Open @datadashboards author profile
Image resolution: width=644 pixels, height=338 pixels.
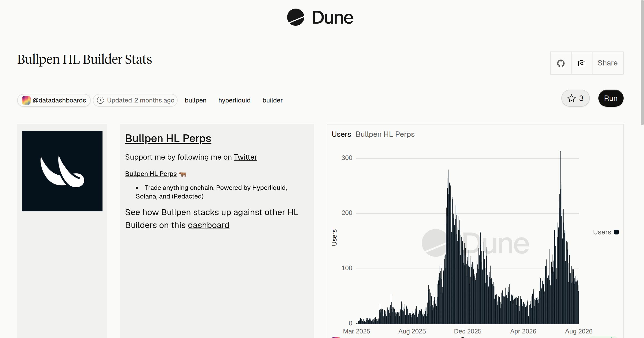point(54,100)
